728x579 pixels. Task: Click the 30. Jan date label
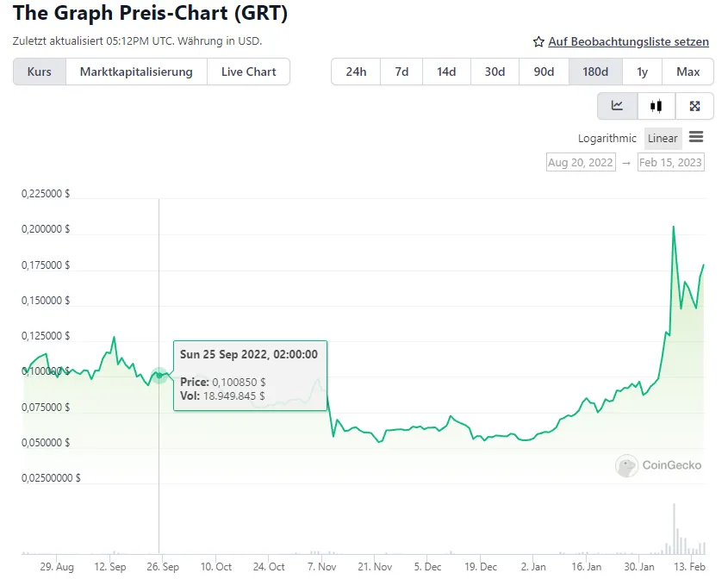click(x=639, y=567)
